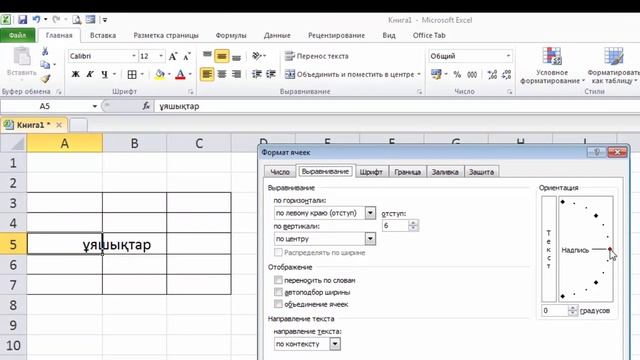
Task: Click the text orientation icon in ribbon
Action: 258,56
